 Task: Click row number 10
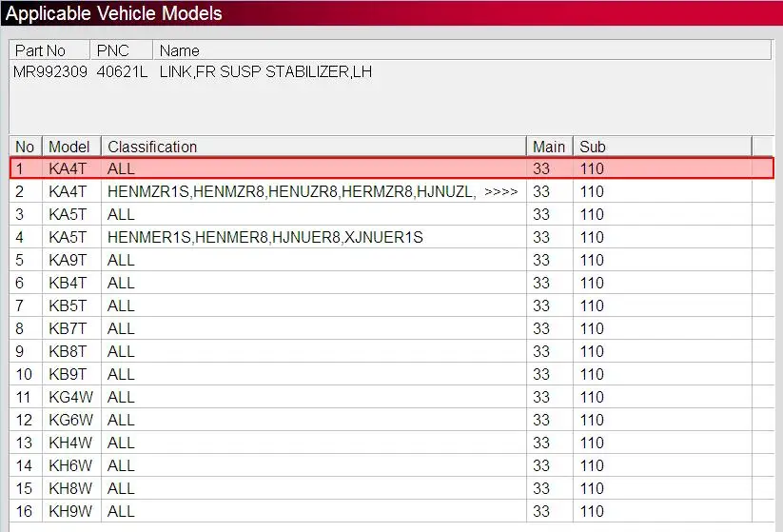point(24,374)
